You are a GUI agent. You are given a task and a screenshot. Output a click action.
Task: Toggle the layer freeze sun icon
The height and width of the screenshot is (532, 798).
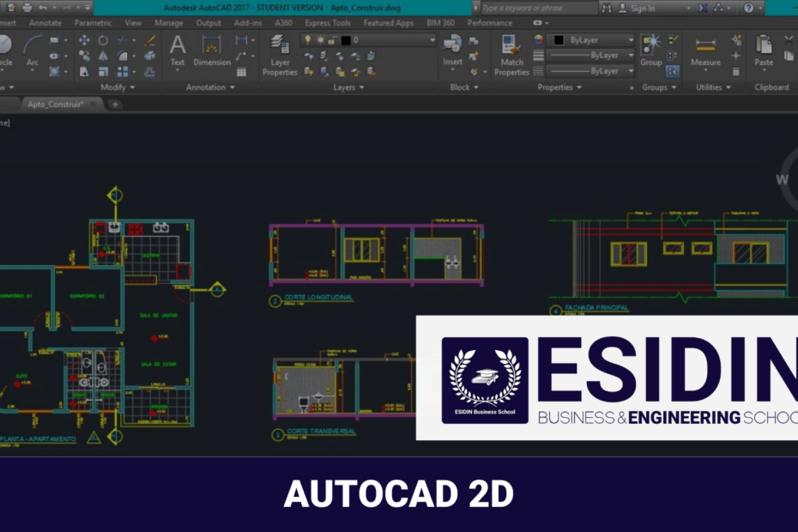(319, 38)
